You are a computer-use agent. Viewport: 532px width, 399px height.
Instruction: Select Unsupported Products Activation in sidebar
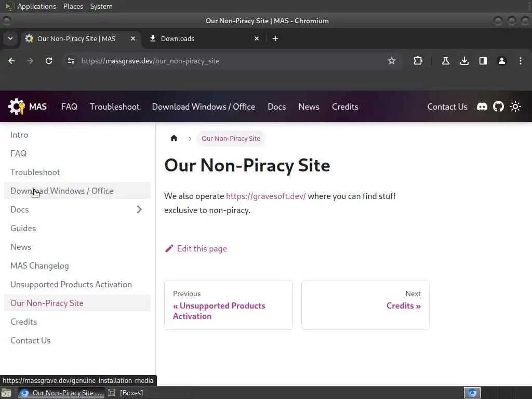[77, 284]
